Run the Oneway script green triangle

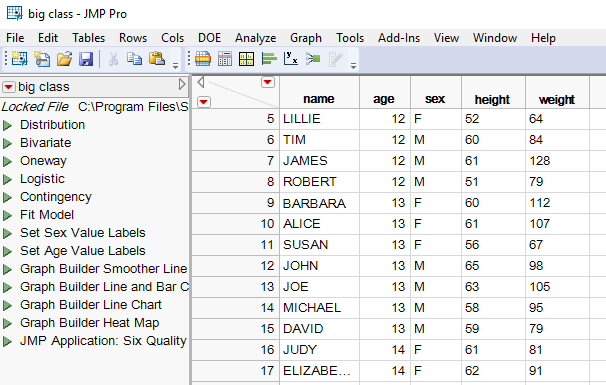(7, 161)
